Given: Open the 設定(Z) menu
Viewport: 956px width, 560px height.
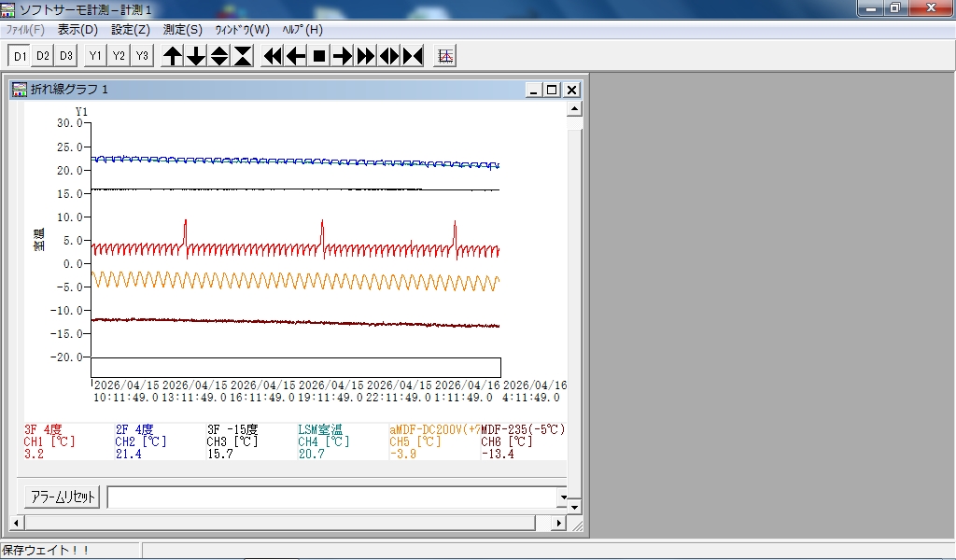Looking at the screenshot, I should pyautogui.click(x=130, y=29).
